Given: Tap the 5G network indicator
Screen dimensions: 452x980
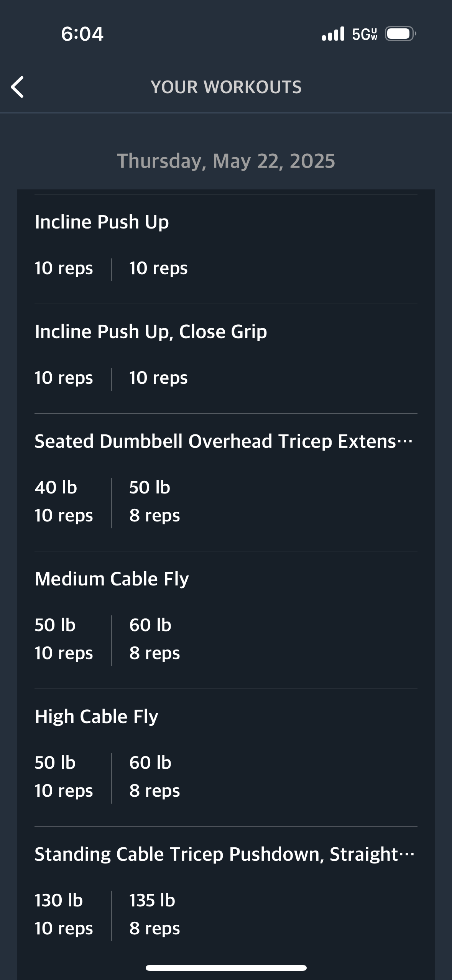Looking at the screenshot, I should click(x=365, y=34).
